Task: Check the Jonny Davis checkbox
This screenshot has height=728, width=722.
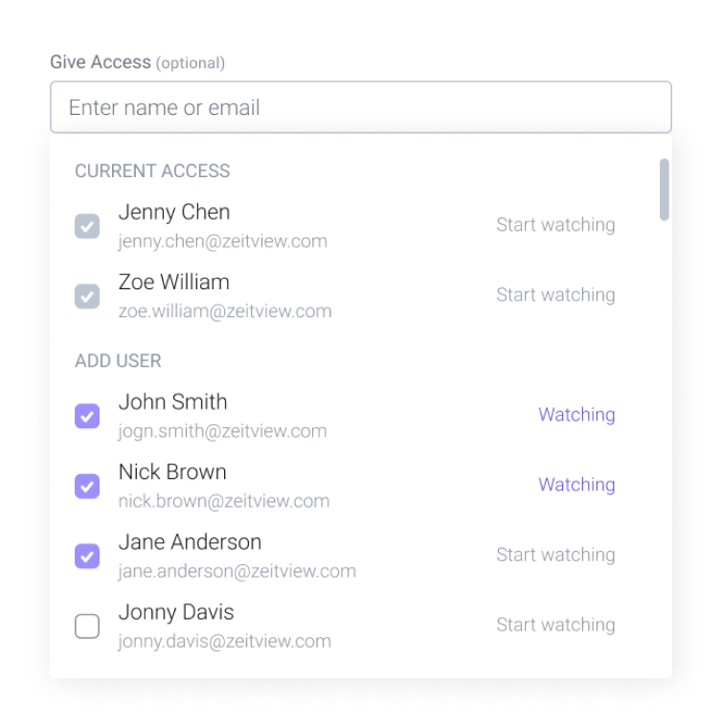Action: point(87,626)
